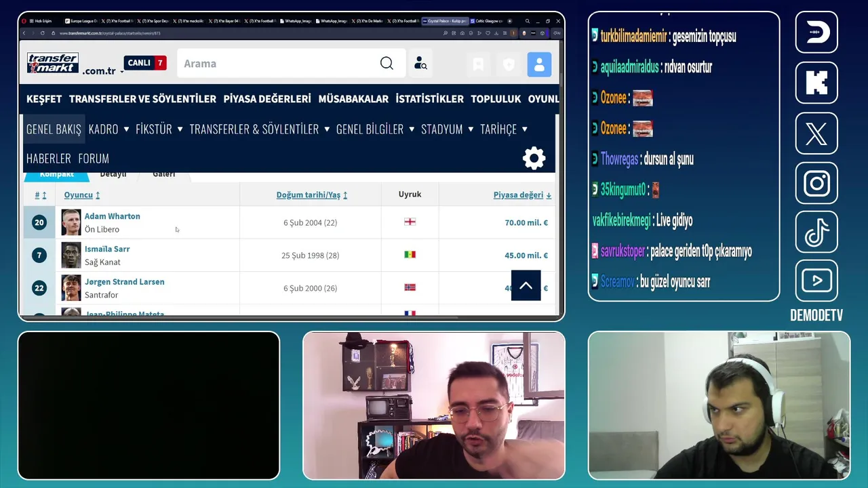Screen dimensions: 868x488
Task: Expand the FİKSTÜR dropdown
Action: (x=159, y=129)
